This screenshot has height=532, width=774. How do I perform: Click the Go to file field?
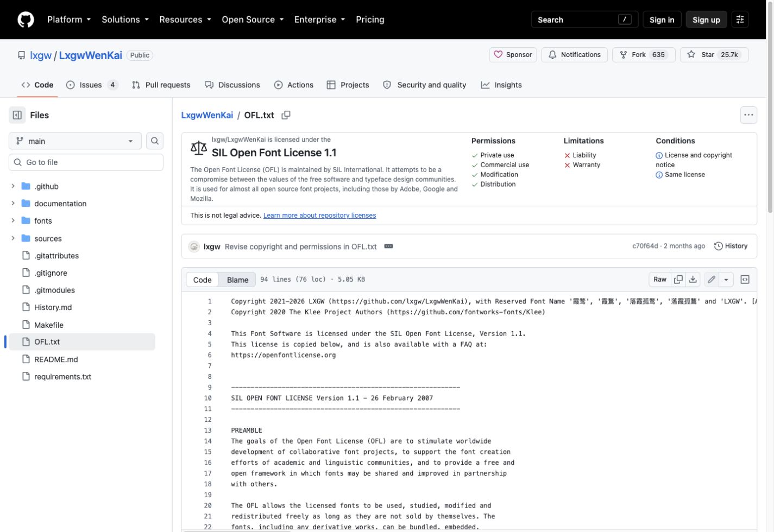(86, 162)
